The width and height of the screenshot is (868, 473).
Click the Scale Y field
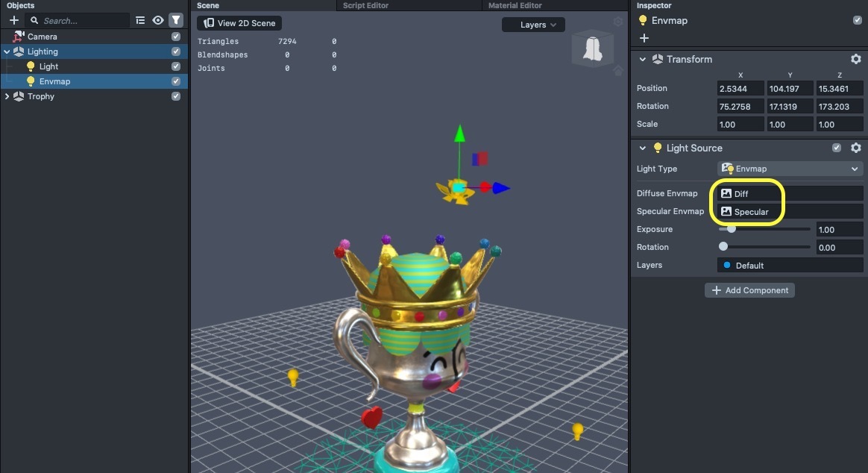pos(790,125)
